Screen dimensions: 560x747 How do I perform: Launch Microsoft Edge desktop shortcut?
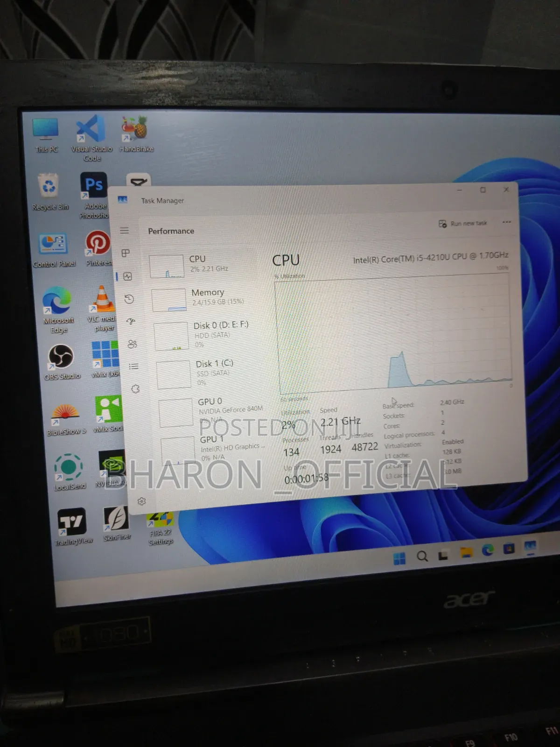coord(58,310)
